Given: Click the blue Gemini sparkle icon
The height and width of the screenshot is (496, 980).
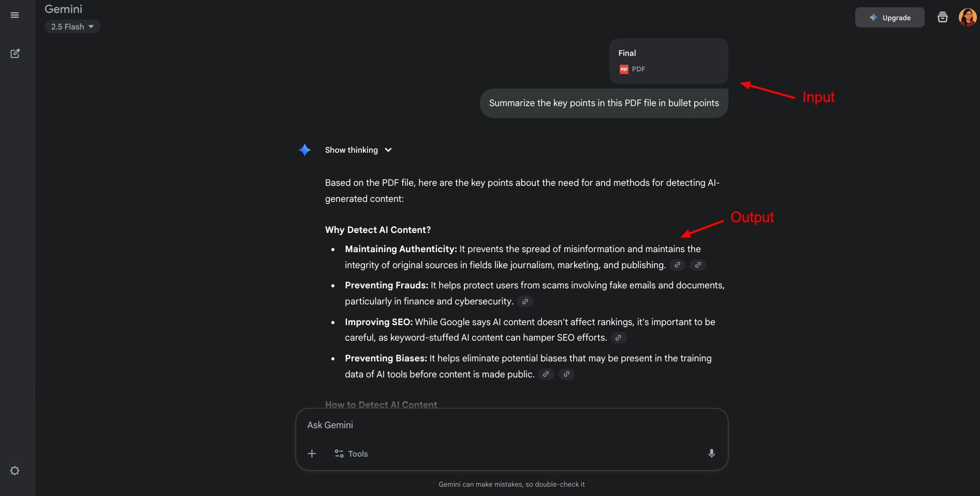Looking at the screenshot, I should (x=304, y=150).
